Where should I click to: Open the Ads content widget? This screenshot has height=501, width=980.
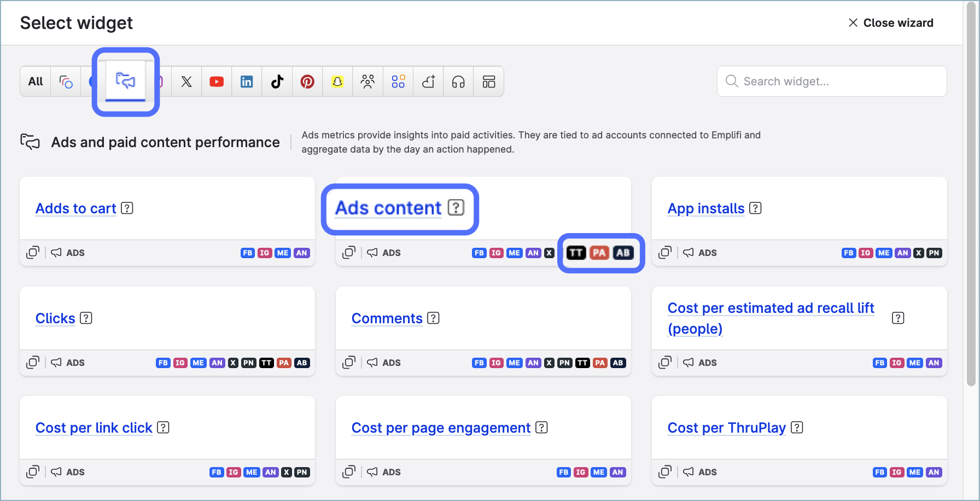point(388,208)
